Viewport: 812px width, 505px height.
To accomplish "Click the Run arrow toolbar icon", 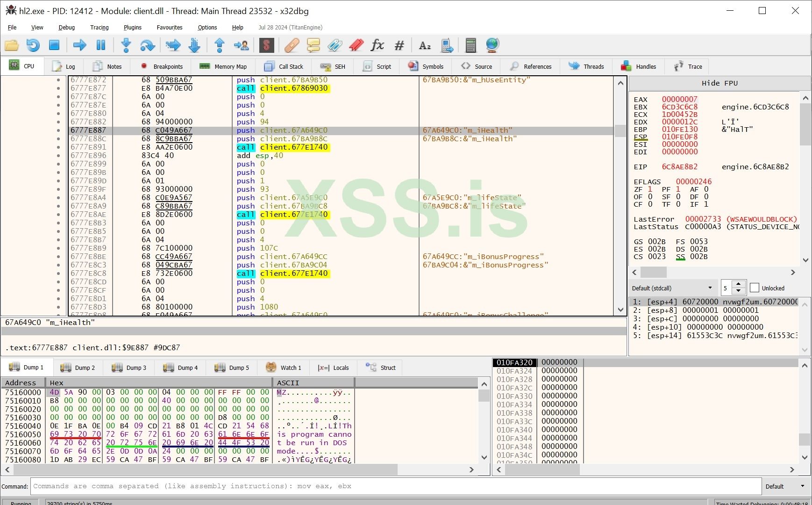I will (x=79, y=45).
